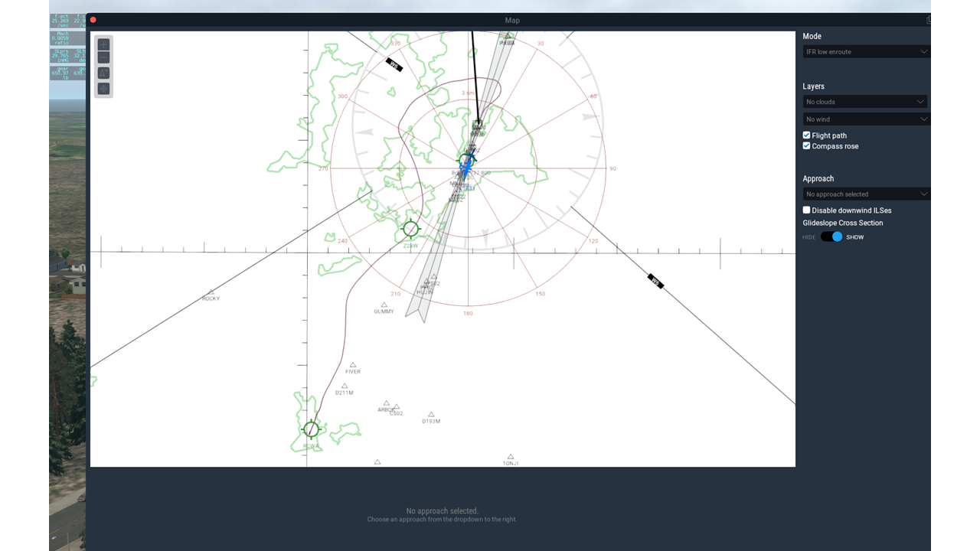
Task: Click the 150 compass rose heading label
Action: 540,294
